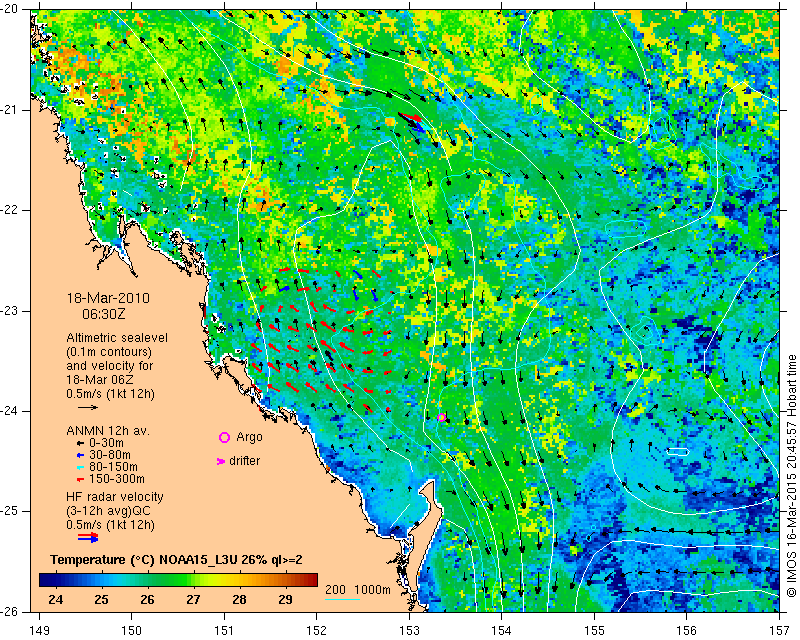This screenshot has width=800, height=640.
Task: Click the 'Altimetric sealevel' legend label
Action: pyautogui.click(x=117, y=338)
